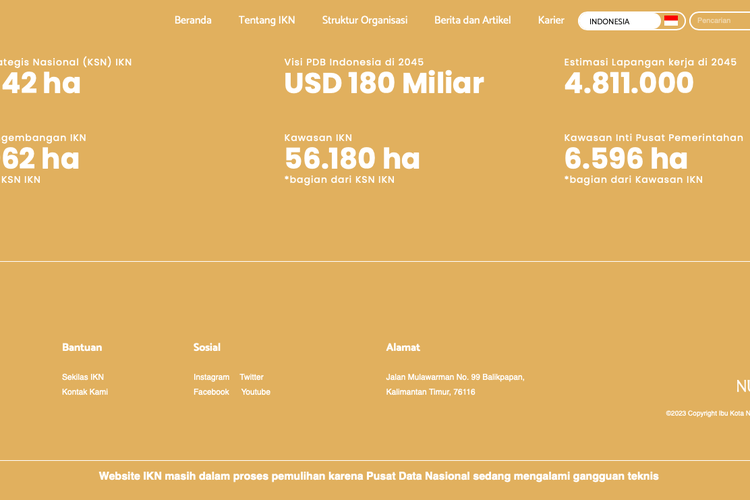Viewport: 750px width, 500px height.
Task: Focus the Pencarian search field
Action: tap(720, 21)
